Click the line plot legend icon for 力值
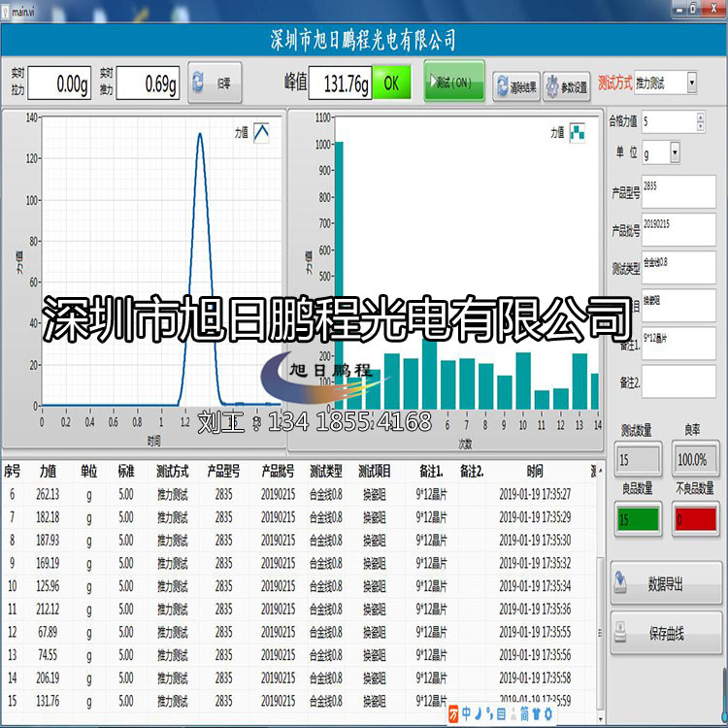Viewport: 728px width, 728px height. (x=261, y=133)
